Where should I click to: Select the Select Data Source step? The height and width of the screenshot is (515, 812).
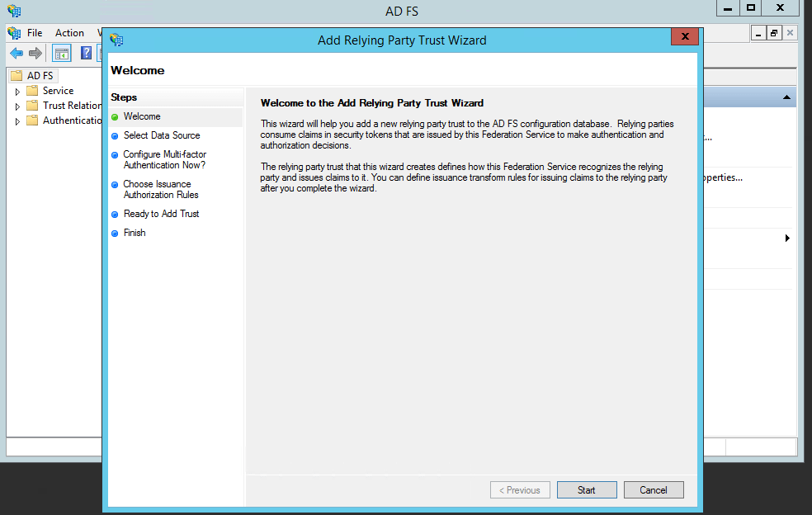160,135
